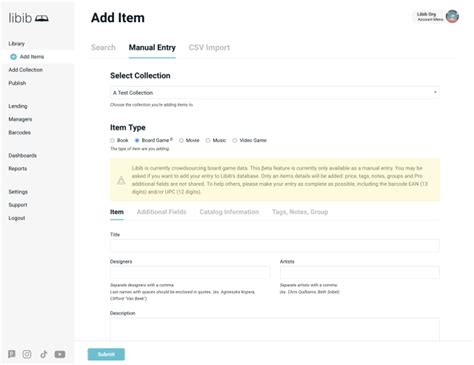This screenshot has width=474, height=365.
Task: Click the blog/flag icon in sidebar footer
Action: click(12, 354)
